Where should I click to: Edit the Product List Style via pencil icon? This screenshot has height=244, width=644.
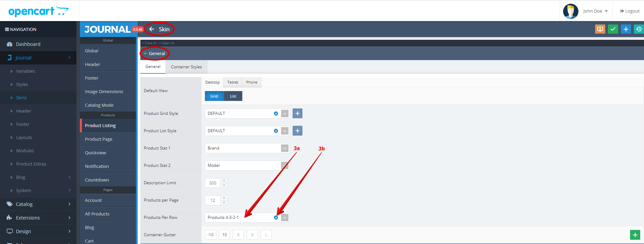(x=276, y=131)
